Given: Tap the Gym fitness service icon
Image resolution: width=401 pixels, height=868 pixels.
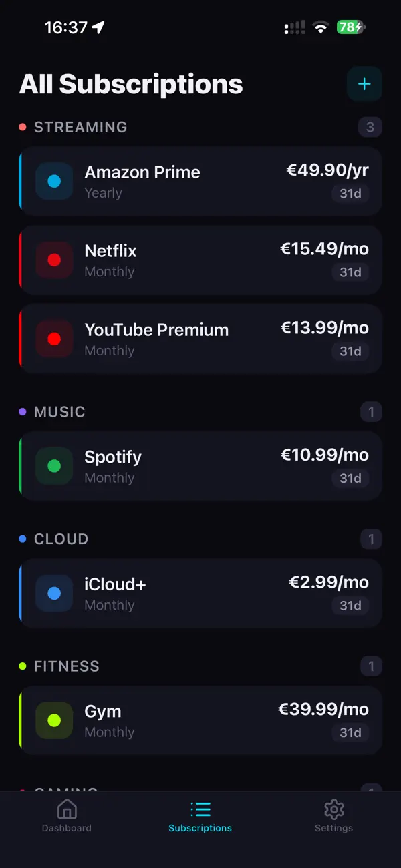Looking at the screenshot, I should pos(54,720).
